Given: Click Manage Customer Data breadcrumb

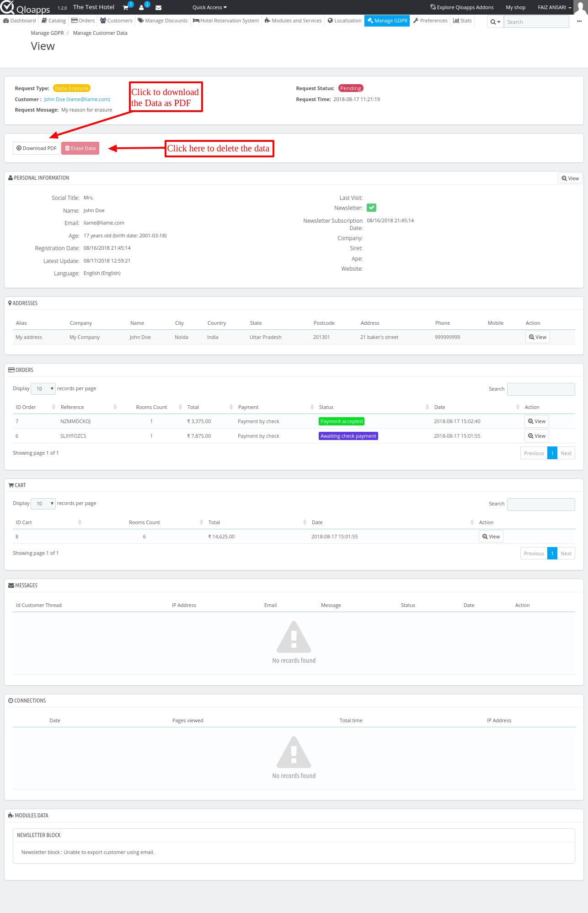Looking at the screenshot, I should pos(100,33).
